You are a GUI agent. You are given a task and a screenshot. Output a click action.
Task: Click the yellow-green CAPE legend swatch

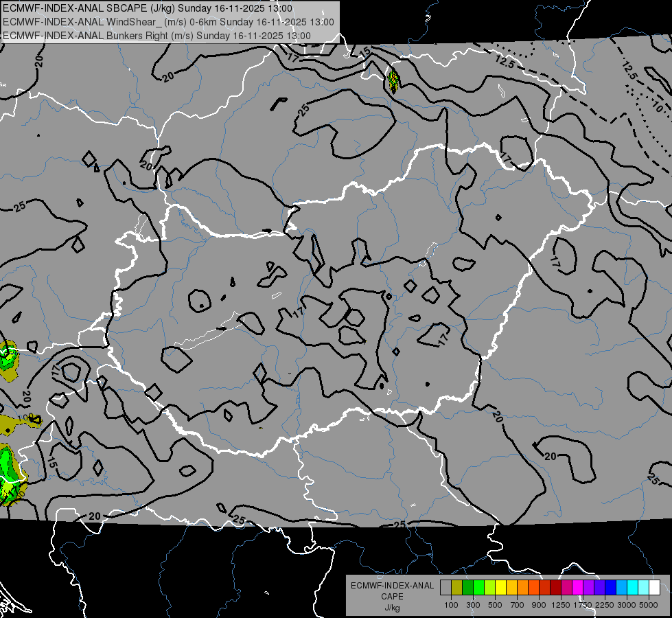[x=490, y=588]
